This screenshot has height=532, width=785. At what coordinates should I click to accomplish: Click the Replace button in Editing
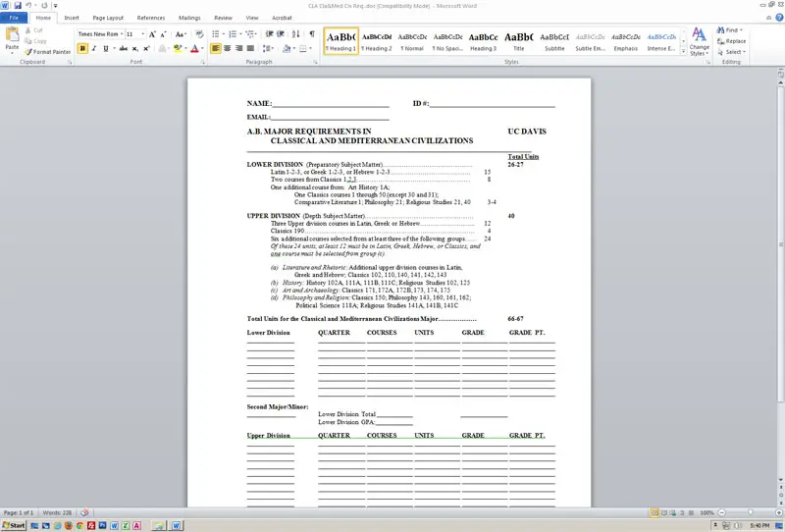pos(731,41)
